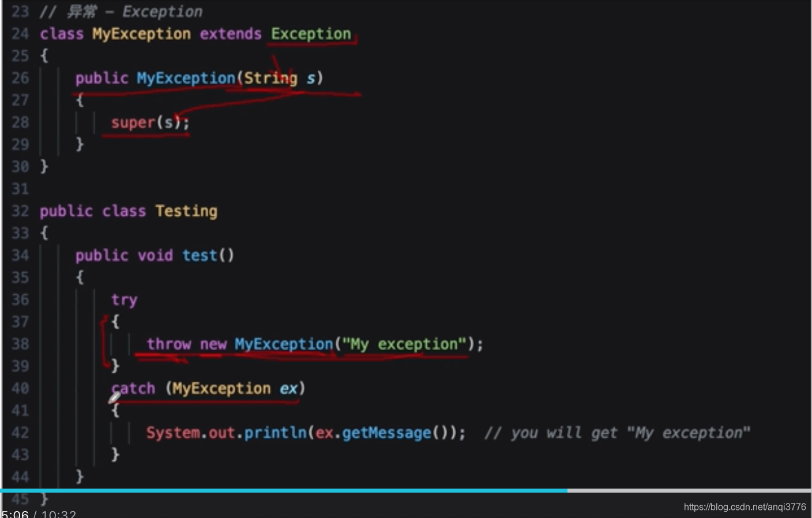Click the "My exception" string literal on line 38
Viewport: 812px width, 518px height.
pyautogui.click(x=404, y=344)
